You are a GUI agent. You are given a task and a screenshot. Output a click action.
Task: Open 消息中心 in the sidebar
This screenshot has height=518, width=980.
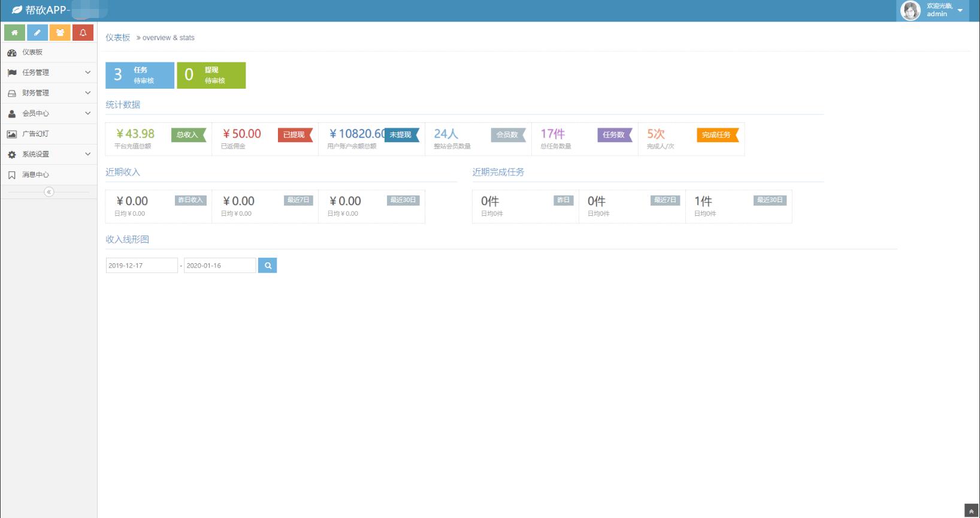(x=36, y=175)
